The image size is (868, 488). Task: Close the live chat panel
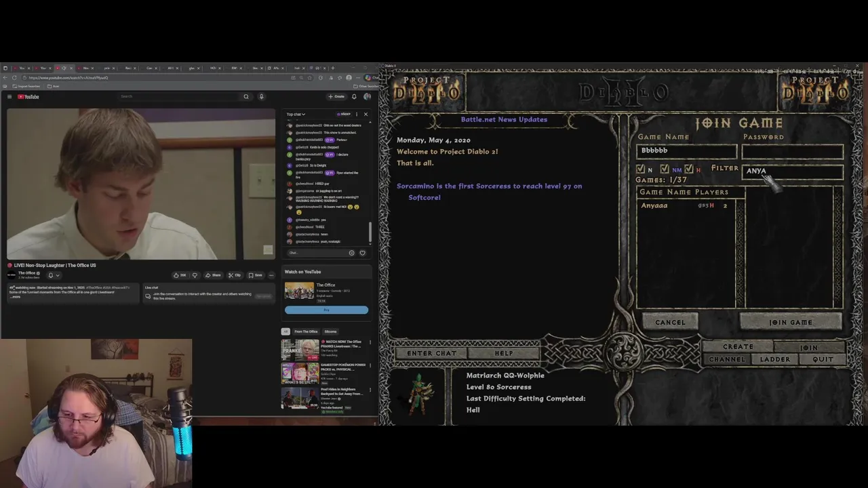(366, 115)
